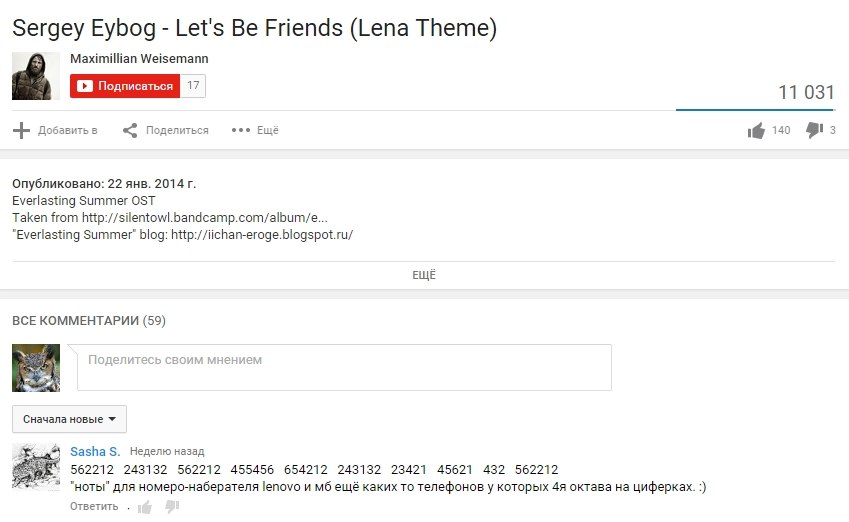Click the plus icon for Добавить в
The image size is (849, 522).
tap(21, 130)
